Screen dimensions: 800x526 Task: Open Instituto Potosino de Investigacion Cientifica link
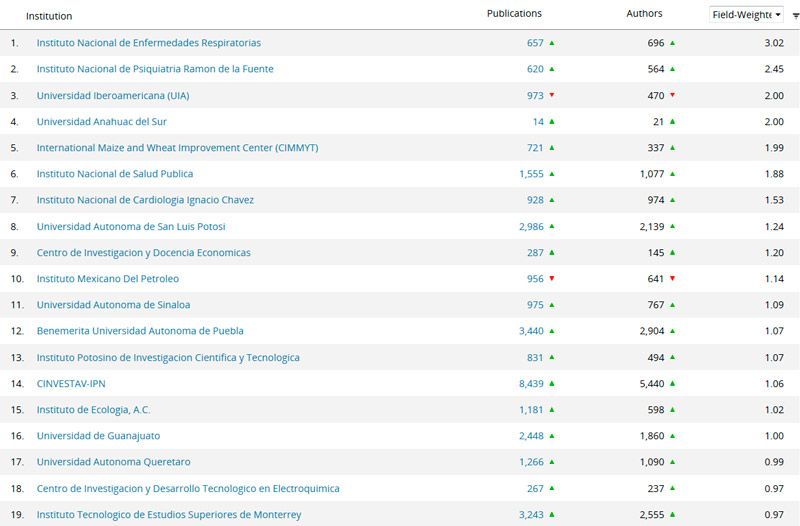[168, 357]
